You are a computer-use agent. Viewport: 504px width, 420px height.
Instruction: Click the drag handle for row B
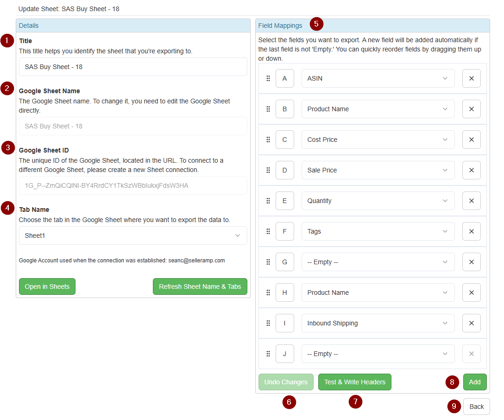(x=268, y=109)
